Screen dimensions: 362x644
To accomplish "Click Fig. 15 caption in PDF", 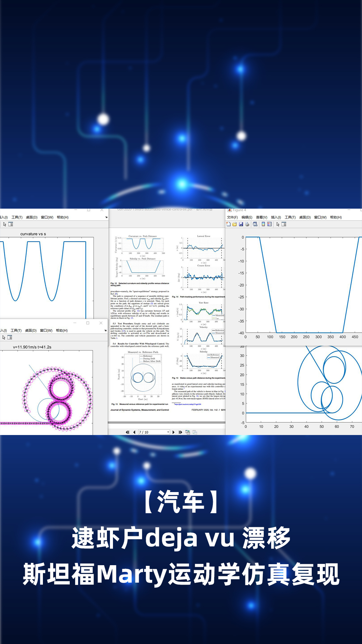I will coord(198,378).
